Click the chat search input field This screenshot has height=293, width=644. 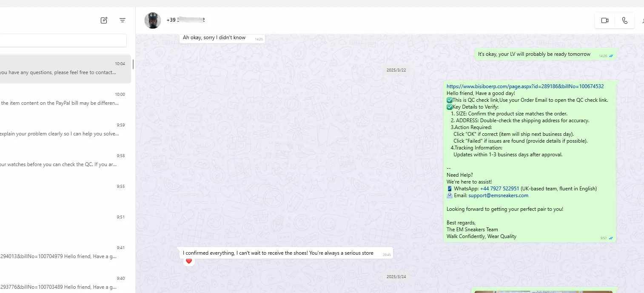click(x=63, y=40)
